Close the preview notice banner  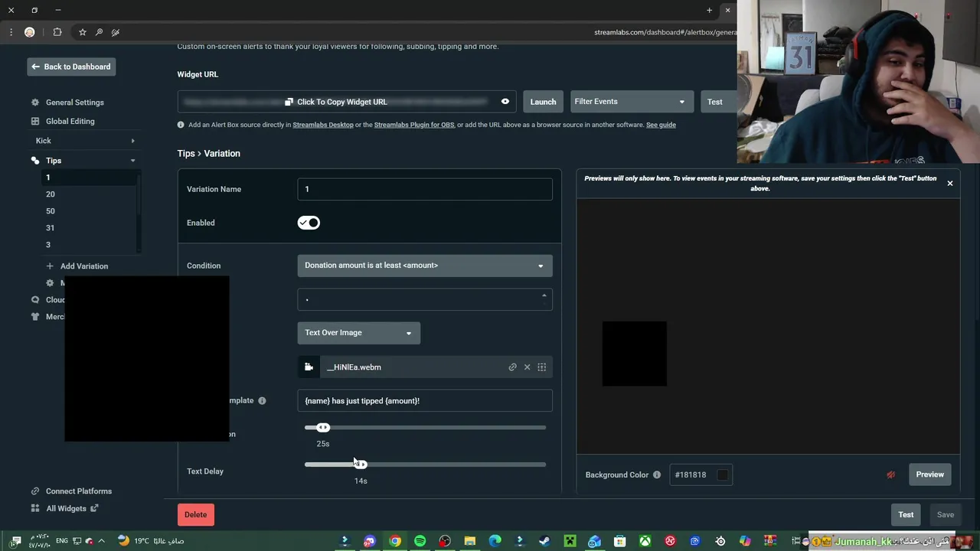(950, 184)
